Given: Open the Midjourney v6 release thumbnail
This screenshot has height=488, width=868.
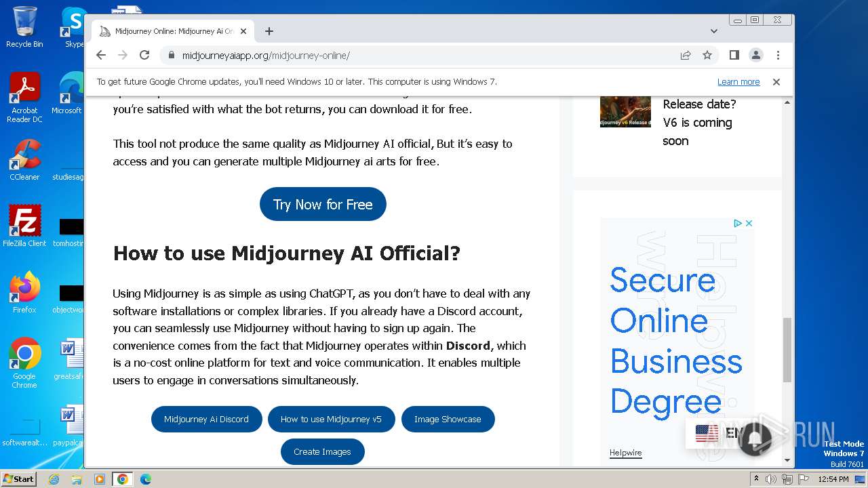Looking at the screenshot, I should [x=625, y=111].
